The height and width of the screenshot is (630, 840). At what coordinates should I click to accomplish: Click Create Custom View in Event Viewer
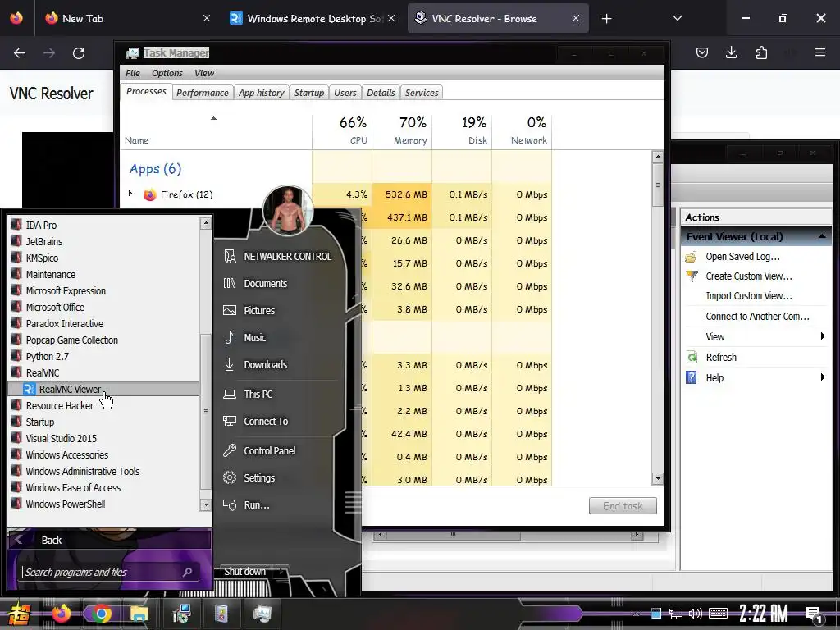[x=748, y=276]
